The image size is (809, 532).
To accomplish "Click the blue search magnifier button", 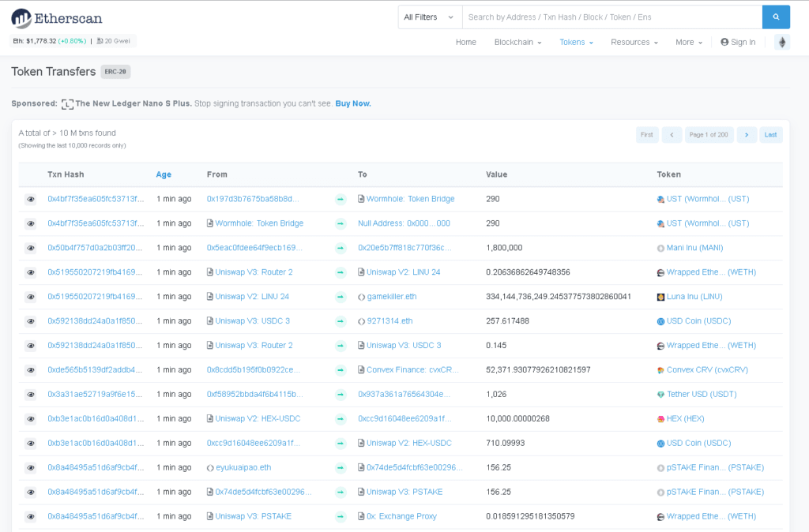I will point(776,17).
